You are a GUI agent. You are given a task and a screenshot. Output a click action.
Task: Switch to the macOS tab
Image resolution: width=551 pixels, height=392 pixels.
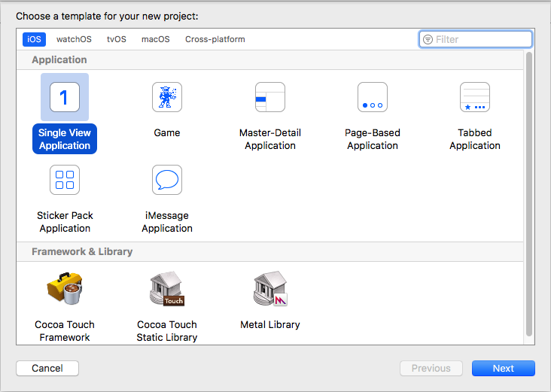pyautogui.click(x=156, y=39)
